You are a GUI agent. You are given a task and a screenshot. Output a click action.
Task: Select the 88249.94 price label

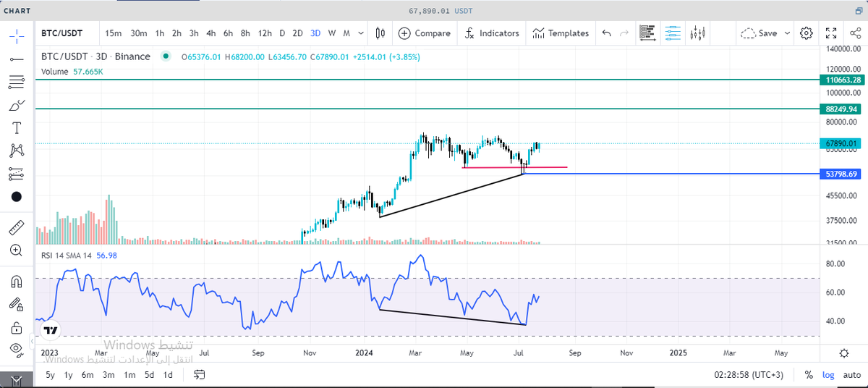click(840, 109)
